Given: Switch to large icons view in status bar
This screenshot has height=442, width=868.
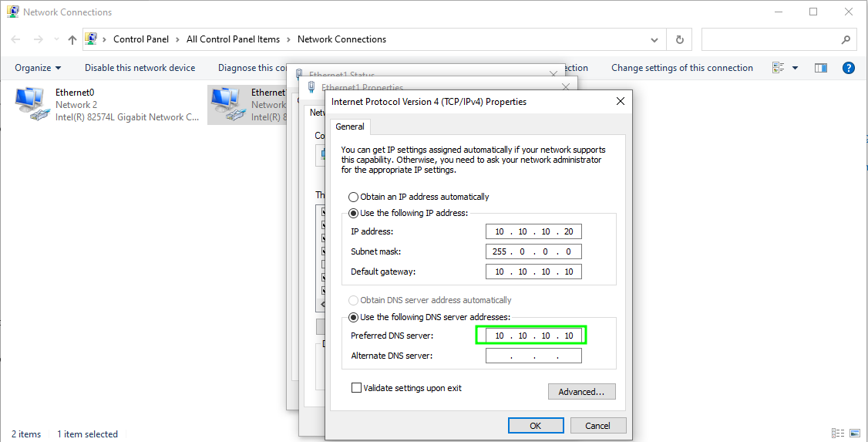Looking at the screenshot, I should coord(855,434).
